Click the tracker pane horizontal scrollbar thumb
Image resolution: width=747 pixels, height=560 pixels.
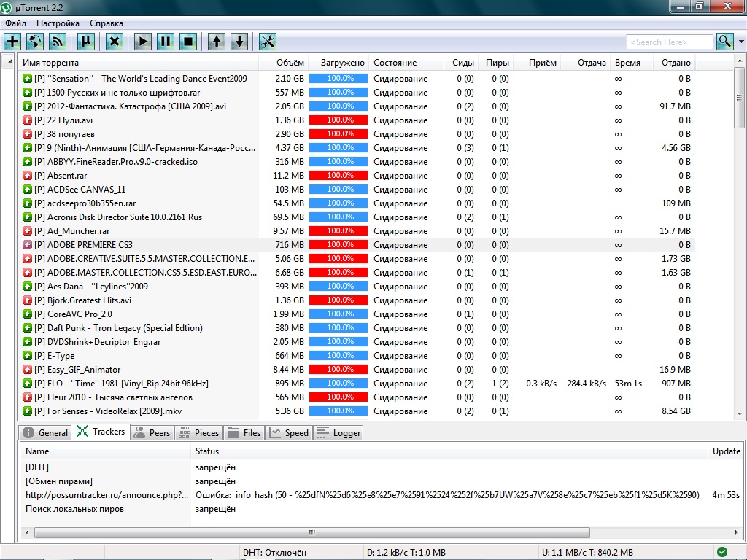point(312,532)
